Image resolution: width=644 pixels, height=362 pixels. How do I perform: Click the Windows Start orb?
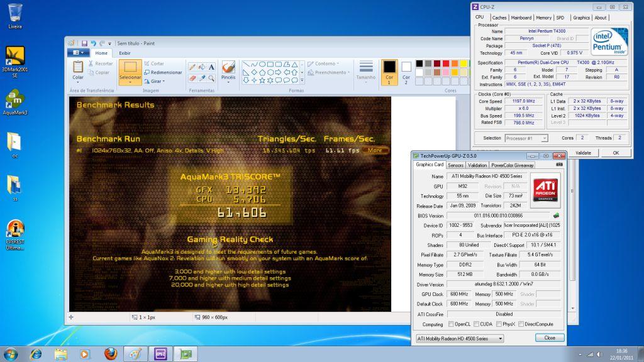11,354
